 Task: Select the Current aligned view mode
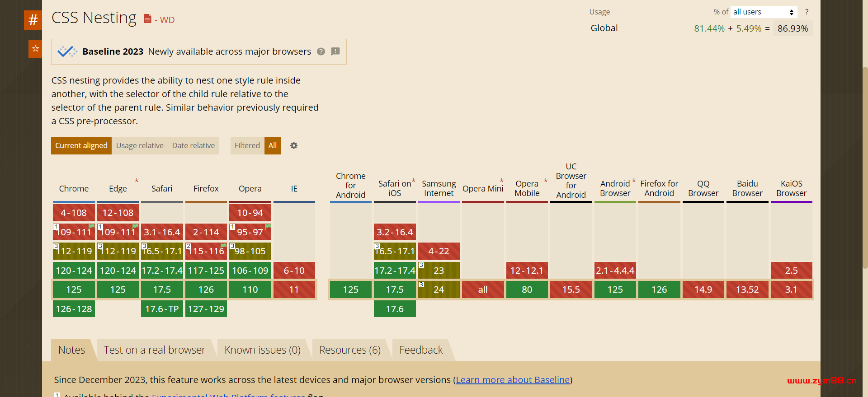coord(81,145)
